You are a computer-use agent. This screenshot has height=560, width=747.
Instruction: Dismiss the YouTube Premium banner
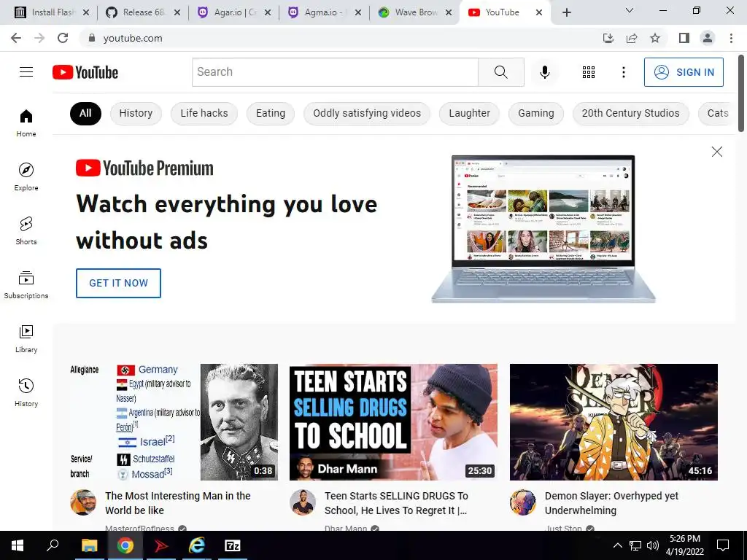tap(716, 152)
